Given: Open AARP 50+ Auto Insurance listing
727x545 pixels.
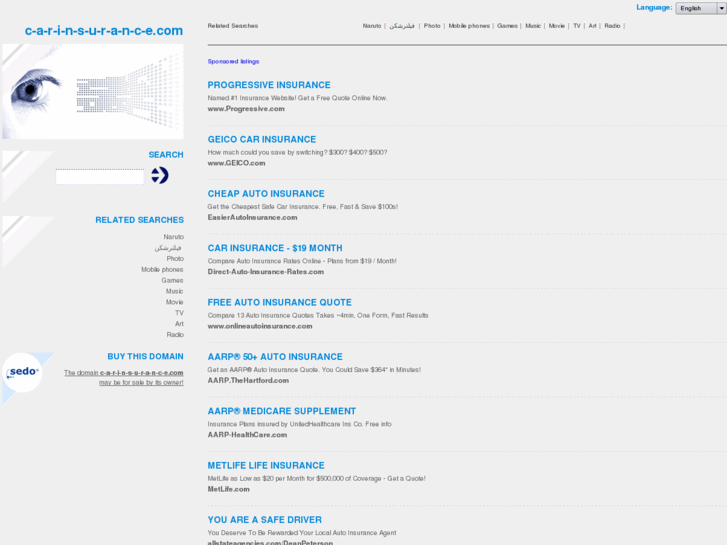Looking at the screenshot, I should (275, 356).
